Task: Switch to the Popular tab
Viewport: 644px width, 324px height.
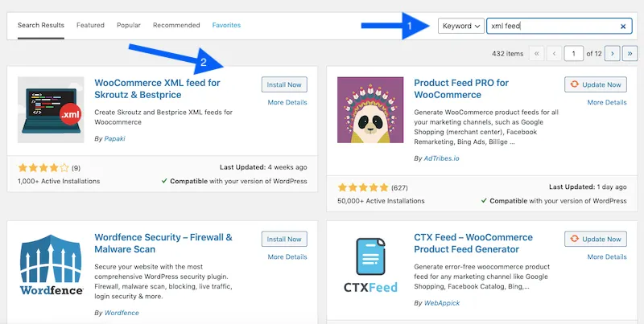Action: [129, 25]
